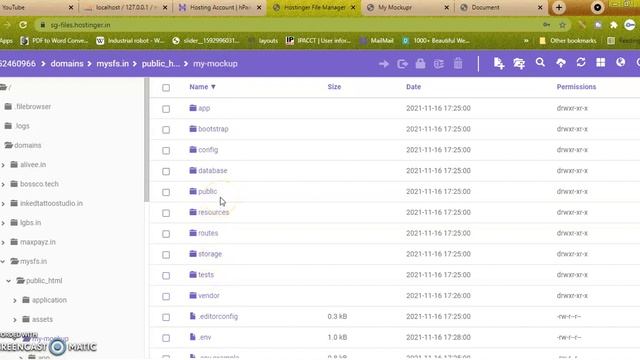Click the move arrow icon in toolbar
Image resolution: width=640 pixels, height=360 pixels.
384,64
